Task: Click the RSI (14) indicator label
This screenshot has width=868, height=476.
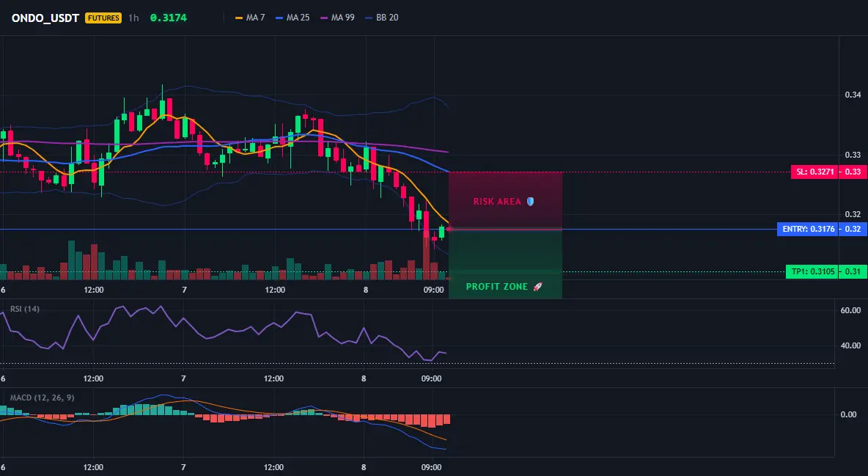Action: 25,309
